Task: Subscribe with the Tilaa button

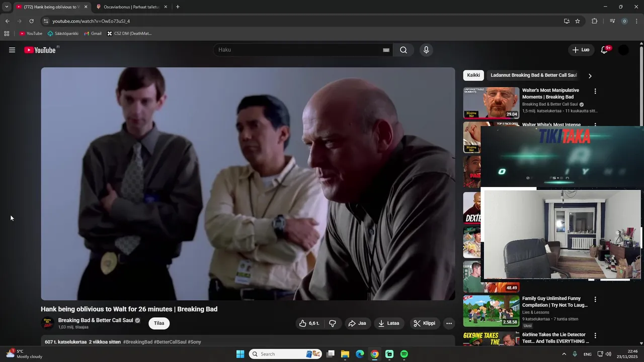Action: pyautogui.click(x=159, y=323)
